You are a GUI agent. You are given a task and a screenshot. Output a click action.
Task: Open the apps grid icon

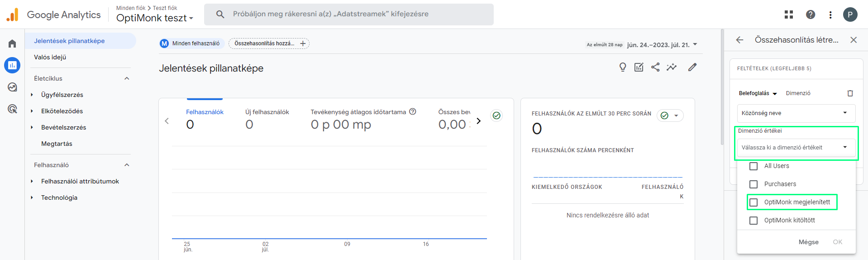pyautogui.click(x=789, y=14)
